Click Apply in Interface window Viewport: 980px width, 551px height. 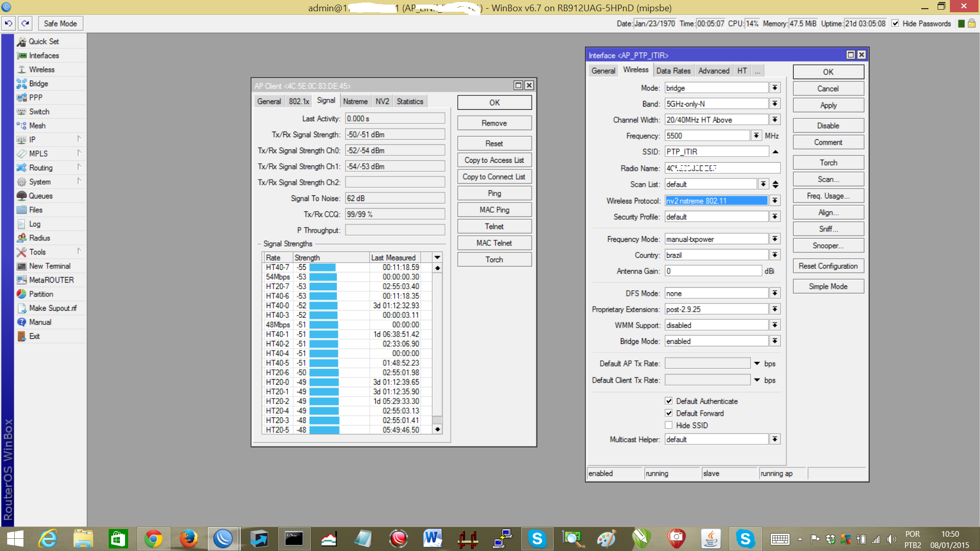(828, 105)
